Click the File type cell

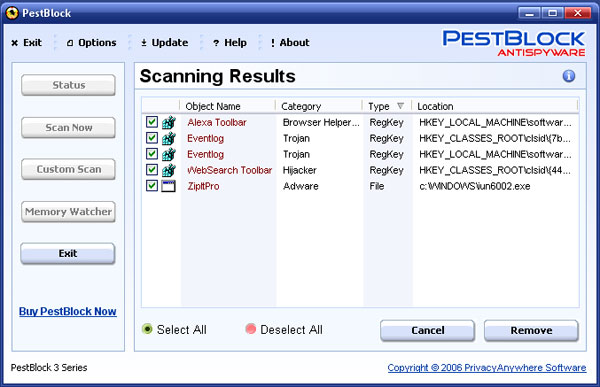point(377,186)
